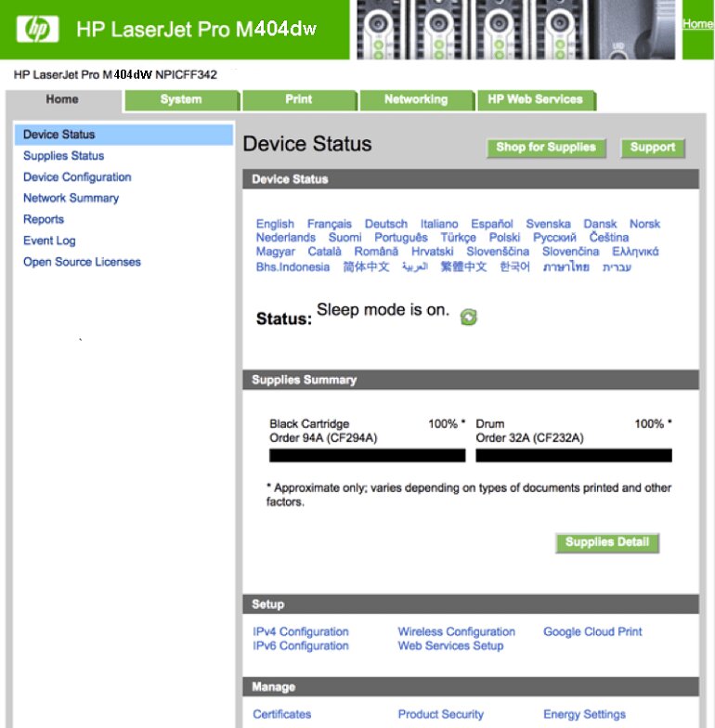Switch language to Korean 한국어
Image resolution: width=715 pixels, height=728 pixels.
[x=514, y=266]
